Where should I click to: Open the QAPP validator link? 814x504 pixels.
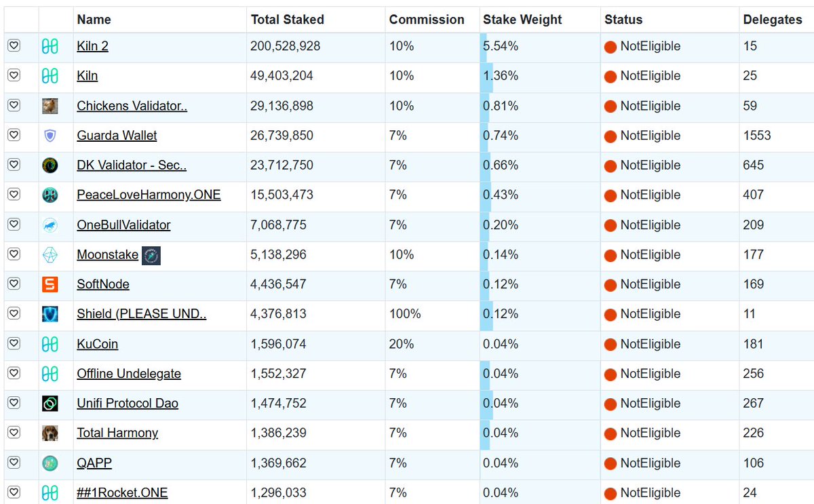coord(94,463)
